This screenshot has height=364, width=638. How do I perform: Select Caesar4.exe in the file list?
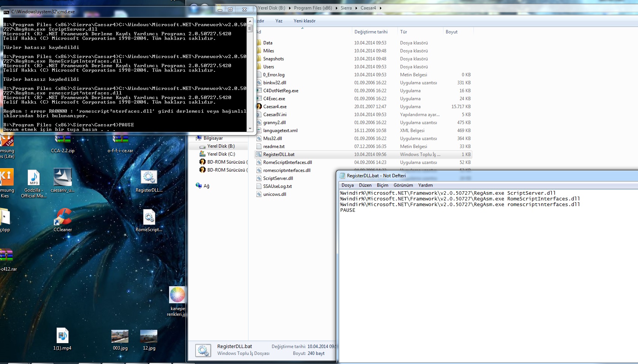[x=275, y=107]
